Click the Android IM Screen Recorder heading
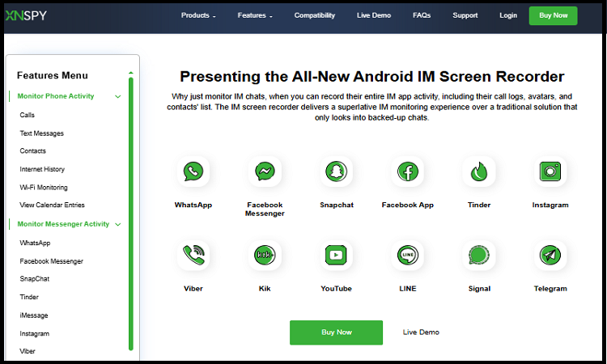This screenshot has height=364, width=607. [372, 77]
